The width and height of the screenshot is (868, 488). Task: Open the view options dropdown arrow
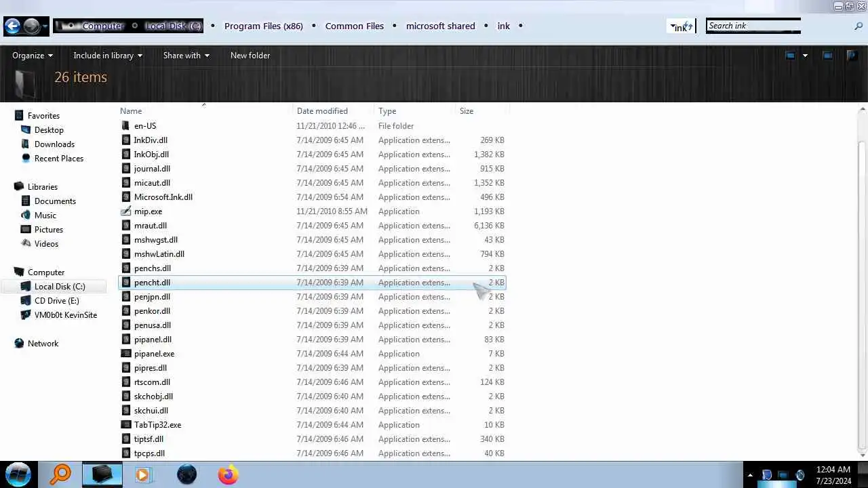805,56
